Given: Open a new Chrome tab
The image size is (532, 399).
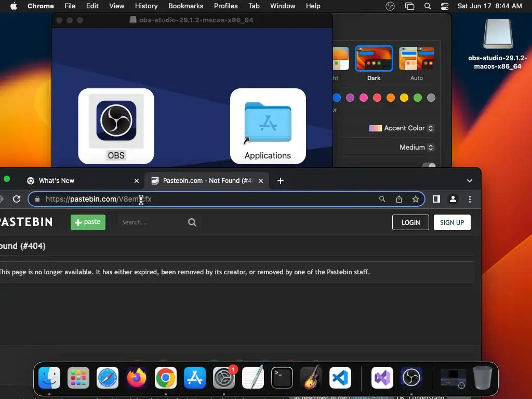Looking at the screenshot, I should (280, 181).
